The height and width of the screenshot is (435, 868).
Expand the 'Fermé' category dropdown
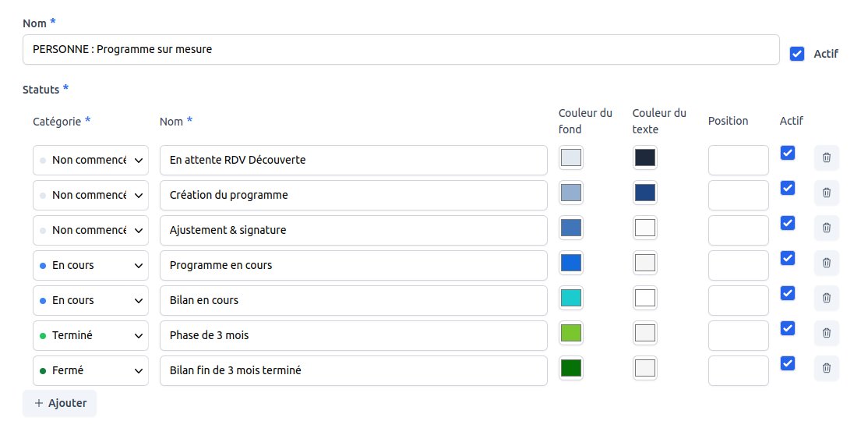coord(90,370)
